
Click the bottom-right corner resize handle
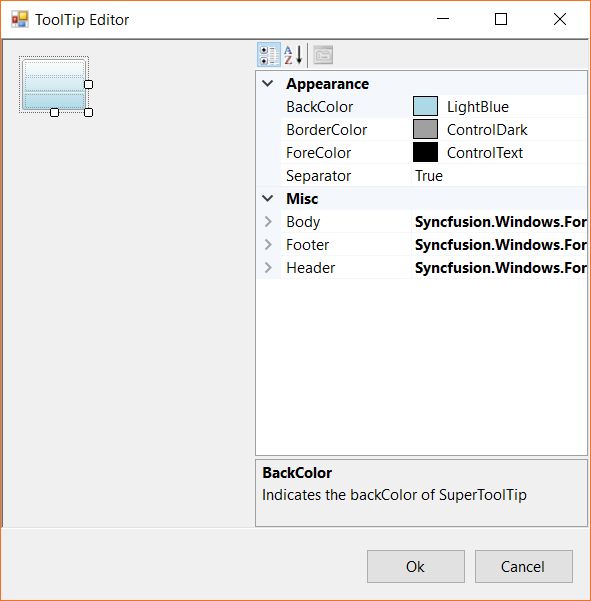(89, 112)
